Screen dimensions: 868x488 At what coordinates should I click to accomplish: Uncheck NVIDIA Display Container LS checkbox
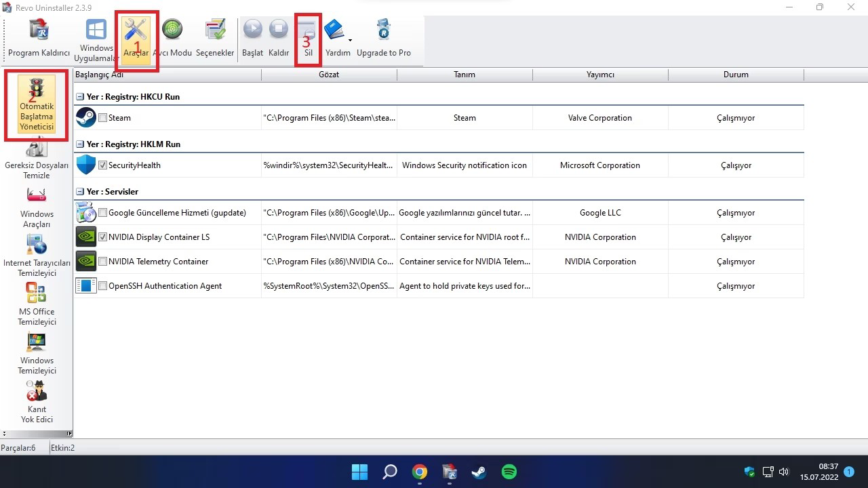pos(102,237)
